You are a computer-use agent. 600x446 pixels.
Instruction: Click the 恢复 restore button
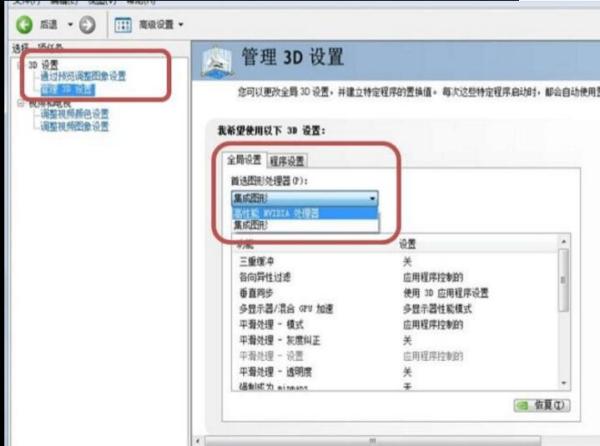click(541, 405)
